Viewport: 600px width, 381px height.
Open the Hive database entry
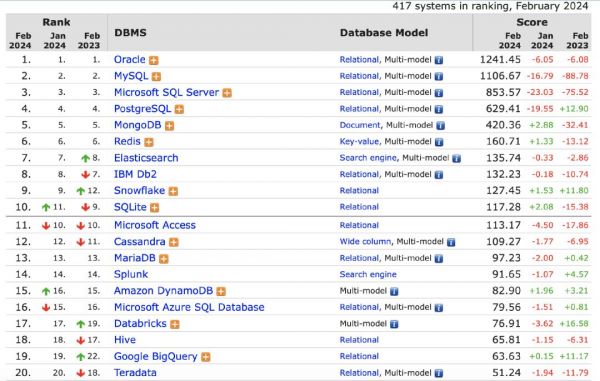[125, 340]
